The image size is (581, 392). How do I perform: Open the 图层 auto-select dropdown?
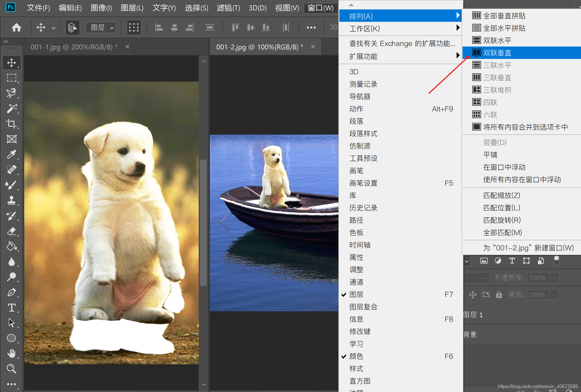101,28
